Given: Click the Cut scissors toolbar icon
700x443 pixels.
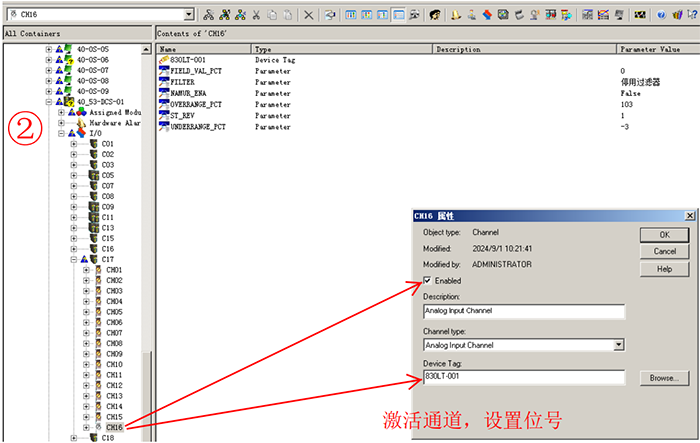Looking at the screenshot, I should pyautogui.click(x=255, y=15).
